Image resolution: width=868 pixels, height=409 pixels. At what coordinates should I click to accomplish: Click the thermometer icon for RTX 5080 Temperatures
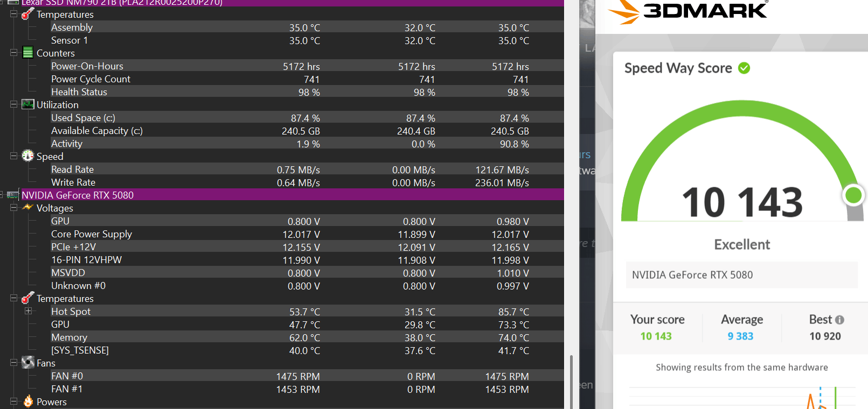28,298
